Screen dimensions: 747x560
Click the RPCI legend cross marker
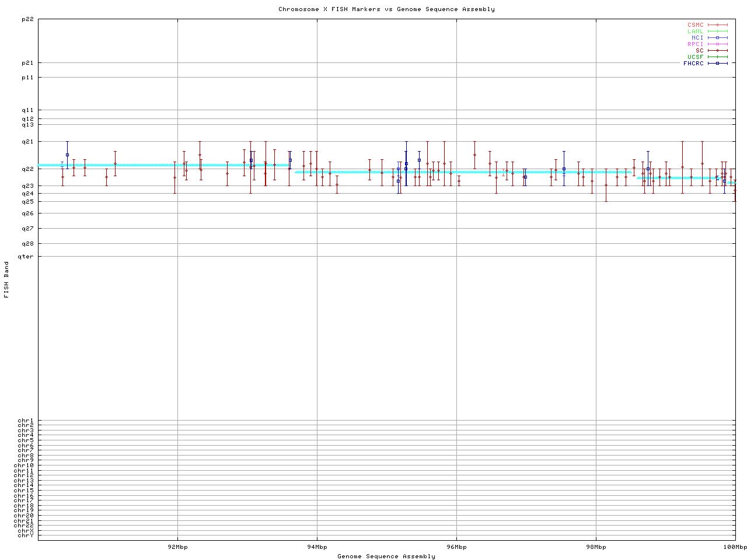point(717,44)
